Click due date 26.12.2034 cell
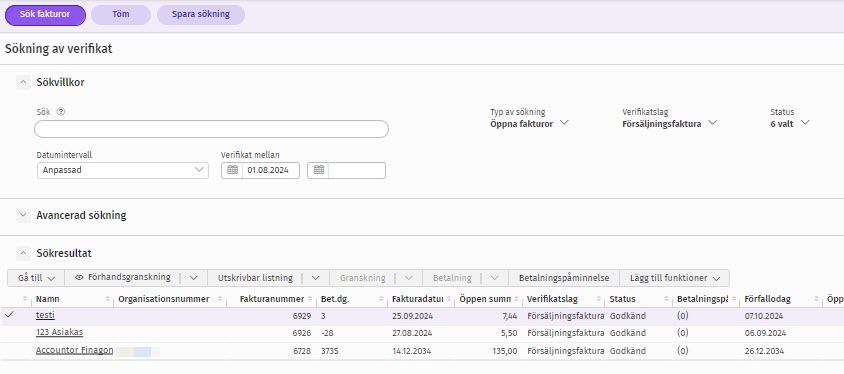 tap(764, 351)
